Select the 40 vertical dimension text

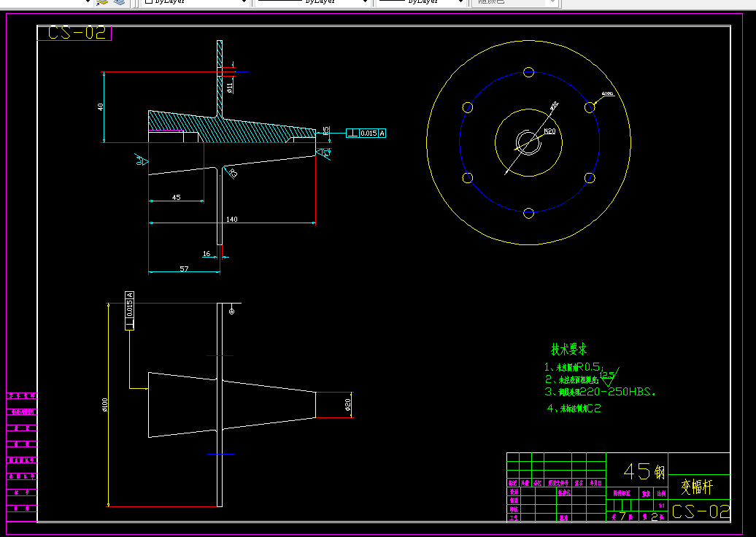(x=100, y=107)
